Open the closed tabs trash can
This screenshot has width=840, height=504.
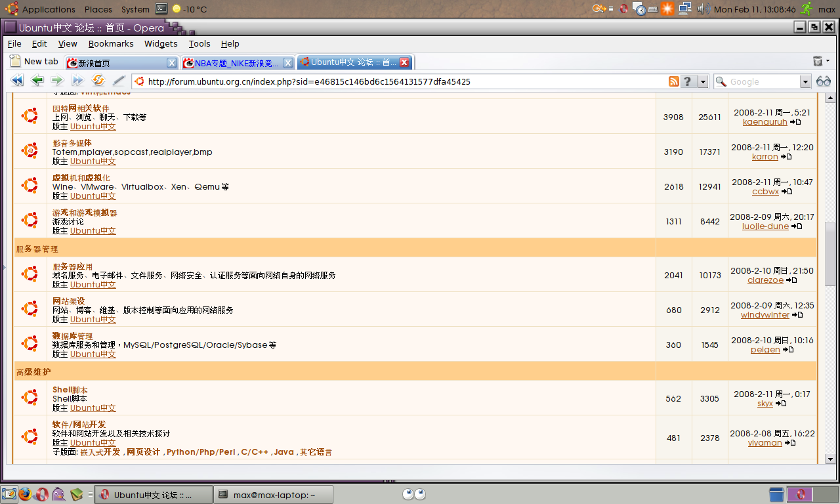[x=818, y=61]
